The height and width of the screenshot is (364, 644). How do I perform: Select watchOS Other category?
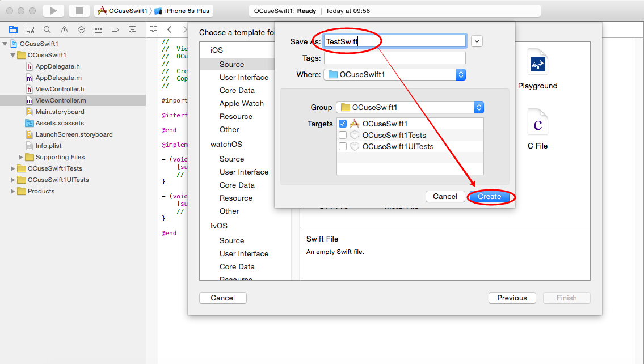tap(229, 211)
